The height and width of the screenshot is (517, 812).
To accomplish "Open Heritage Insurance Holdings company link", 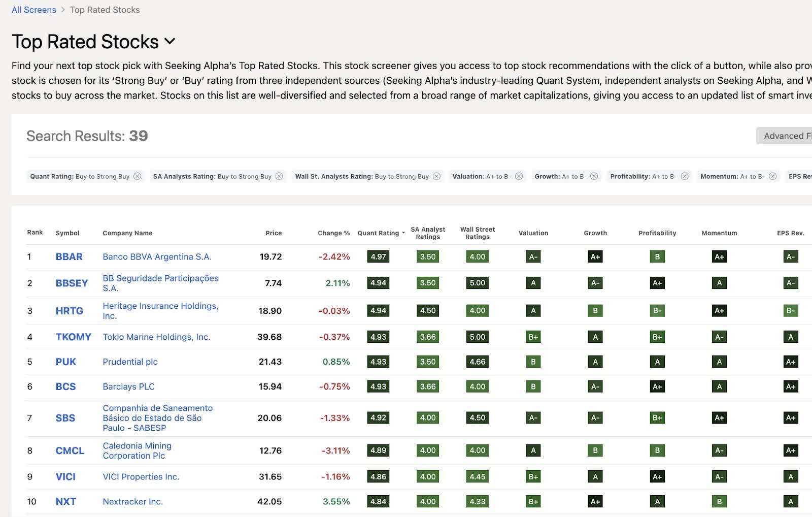I will pos(160,311).
